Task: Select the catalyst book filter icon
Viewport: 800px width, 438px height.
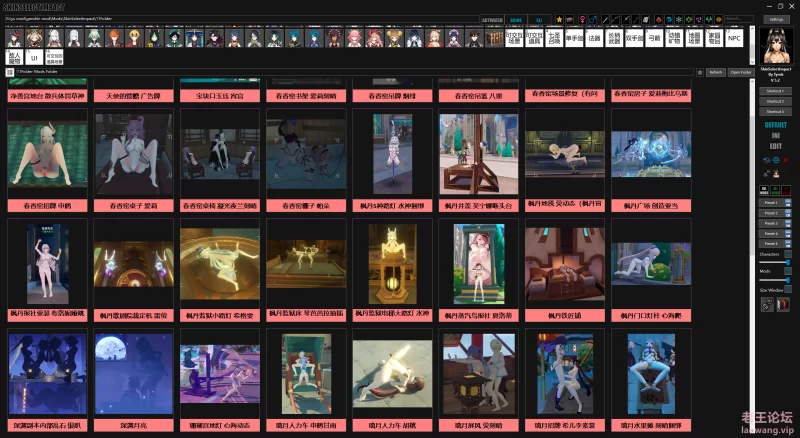Action: [x=645, y=19]
